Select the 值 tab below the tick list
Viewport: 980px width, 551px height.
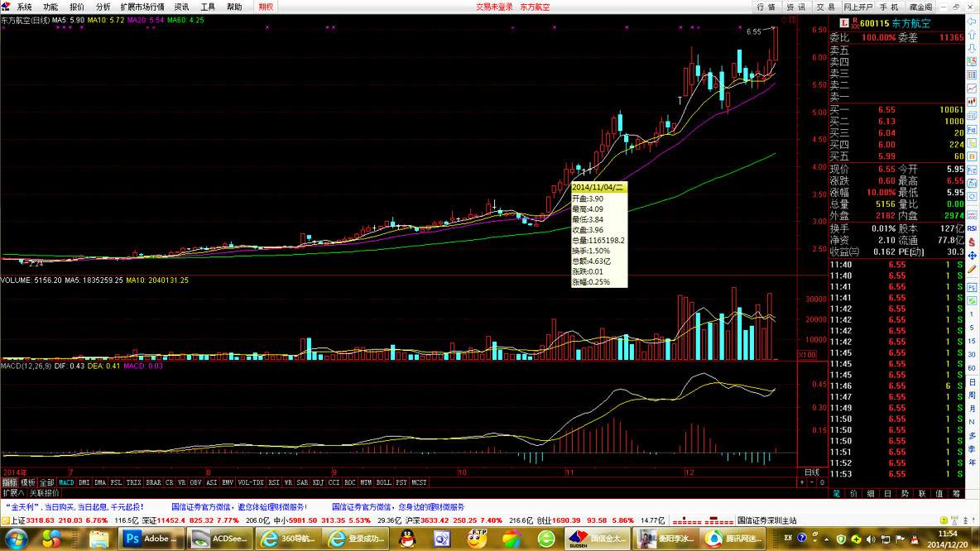click(x=939, y=494)
